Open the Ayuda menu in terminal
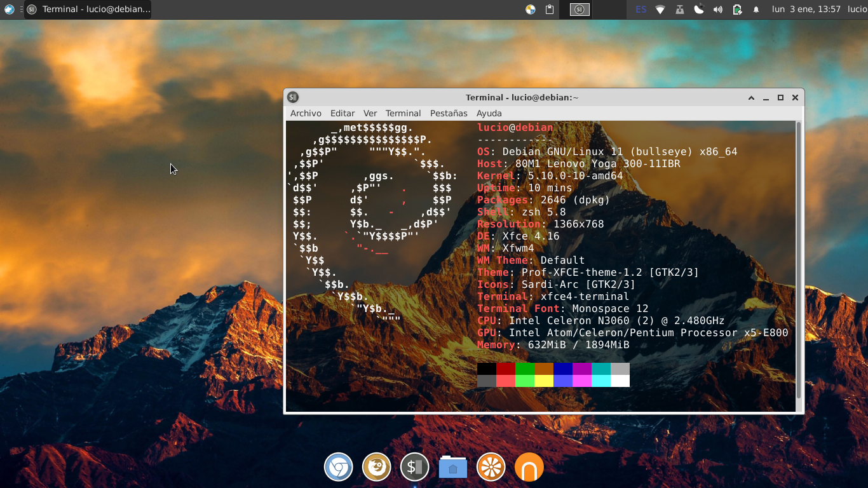Screen dimensions: 868x488 [x=489, y=113]
